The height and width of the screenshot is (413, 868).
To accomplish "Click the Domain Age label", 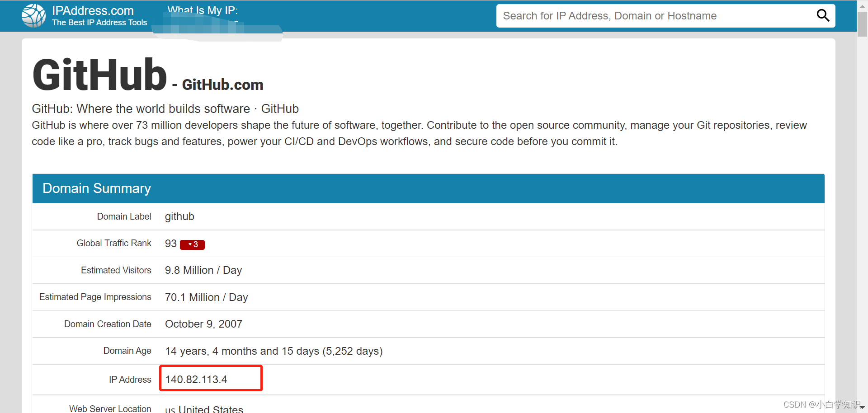I will (x=127, y=351).
